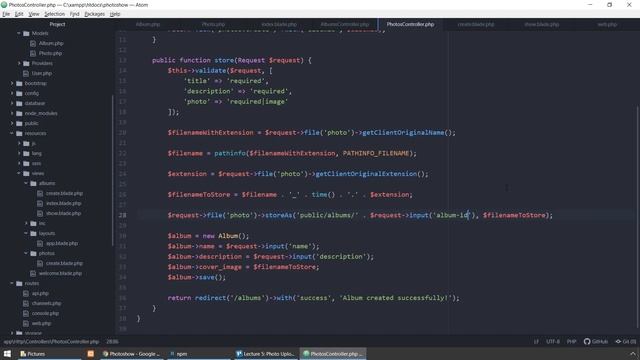Switch to the index.blade.php editor tab
Image resolution: width=640 pixels, height=360 pixels.
click(x=279, y=24)
